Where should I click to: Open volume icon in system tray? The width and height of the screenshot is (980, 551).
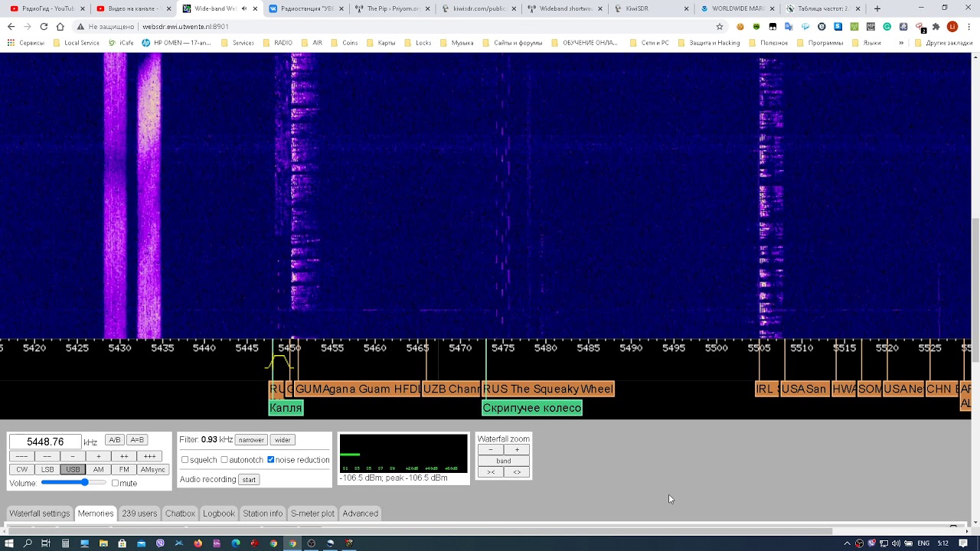coord(896,543)
